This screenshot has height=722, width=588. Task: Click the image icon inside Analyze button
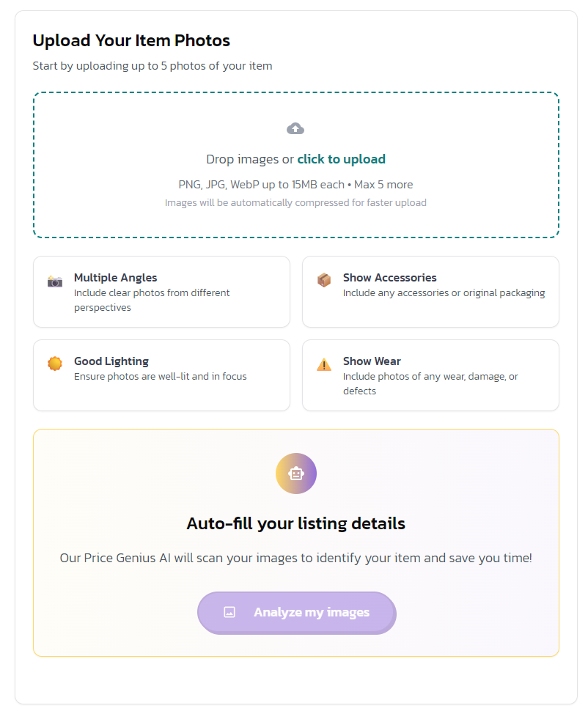pyautogui.click(x=229, y=614)
